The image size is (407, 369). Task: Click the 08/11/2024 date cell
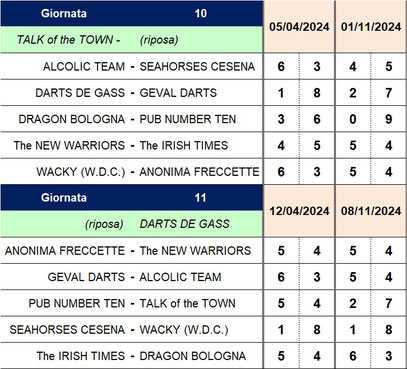[371, 211]
